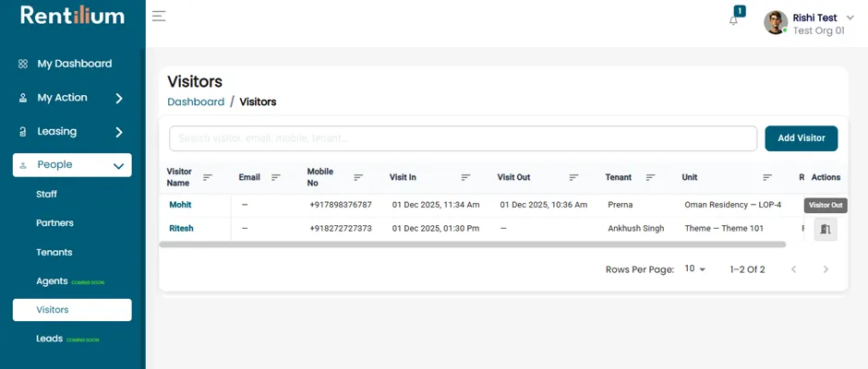Screen dimensions: 868x369
Task: Sort by Mobile No column icon
Action: click(358, 178)
